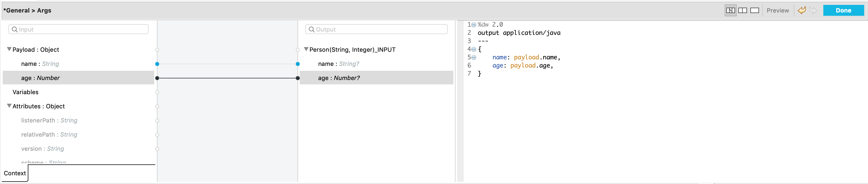The height and width of the screenshot is (184, 868).
Task: Select the listenerPath : String attribute
Action: (x=49, y=120)
